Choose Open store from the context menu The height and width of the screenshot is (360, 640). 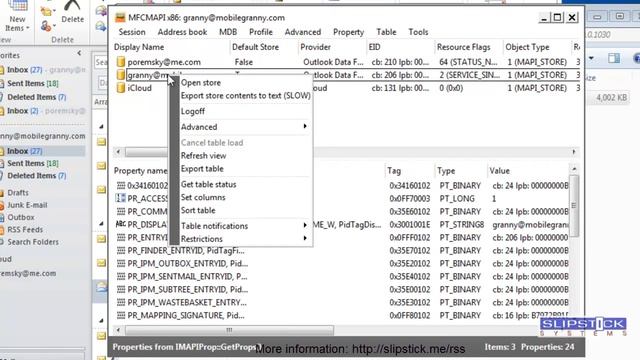[x=245, y=82]
